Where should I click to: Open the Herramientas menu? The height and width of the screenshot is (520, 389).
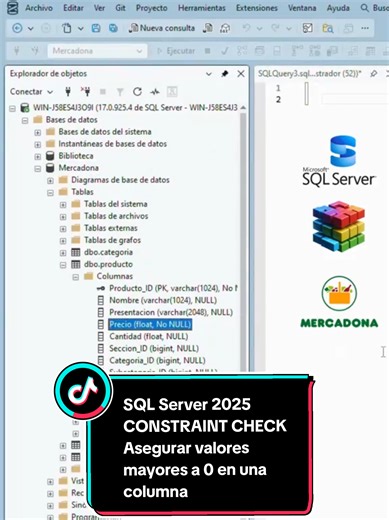pyautogui.click(x=202, y=8)
